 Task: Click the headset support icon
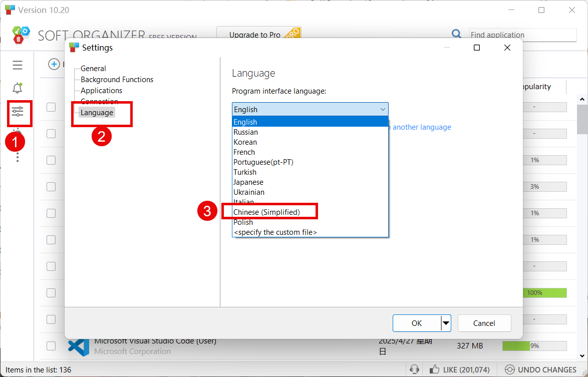pyautogui.click(x=414, y=369)
